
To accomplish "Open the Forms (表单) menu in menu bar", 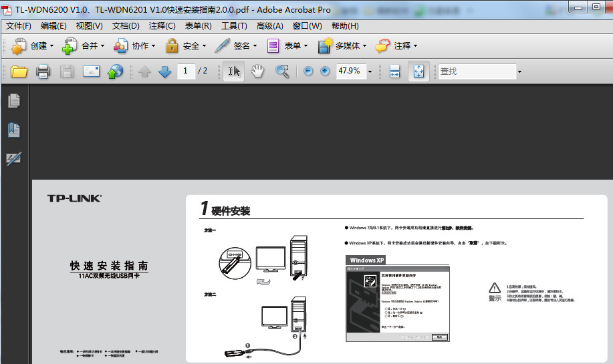I will click(x=198, y=26).
